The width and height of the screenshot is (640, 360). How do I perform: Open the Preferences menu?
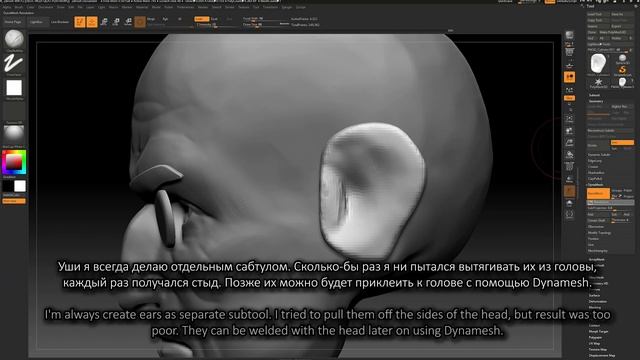pyautogui.click(x=185, y=7)
